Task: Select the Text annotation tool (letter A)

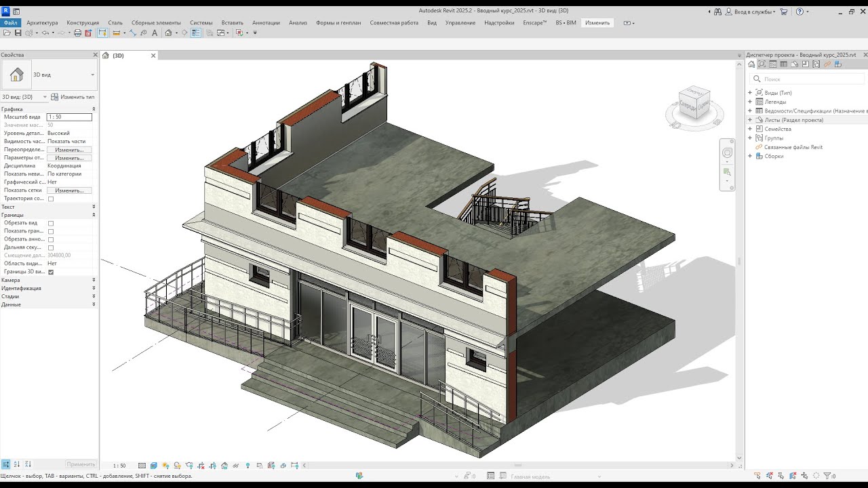Action: [155, 33]
